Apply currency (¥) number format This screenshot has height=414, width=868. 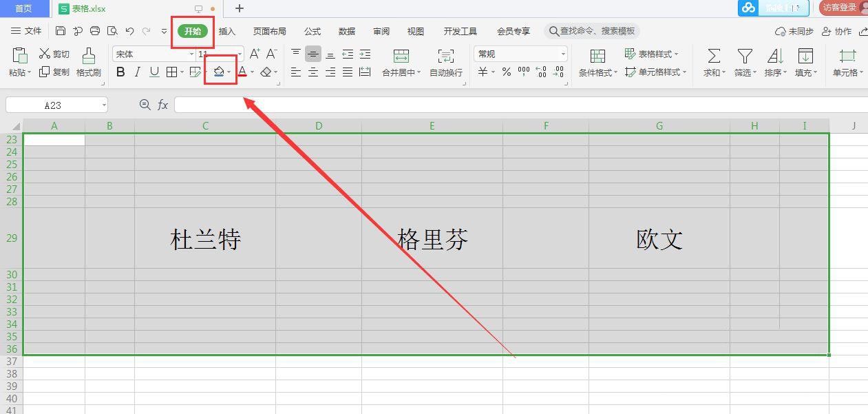(x=483, y=72)
